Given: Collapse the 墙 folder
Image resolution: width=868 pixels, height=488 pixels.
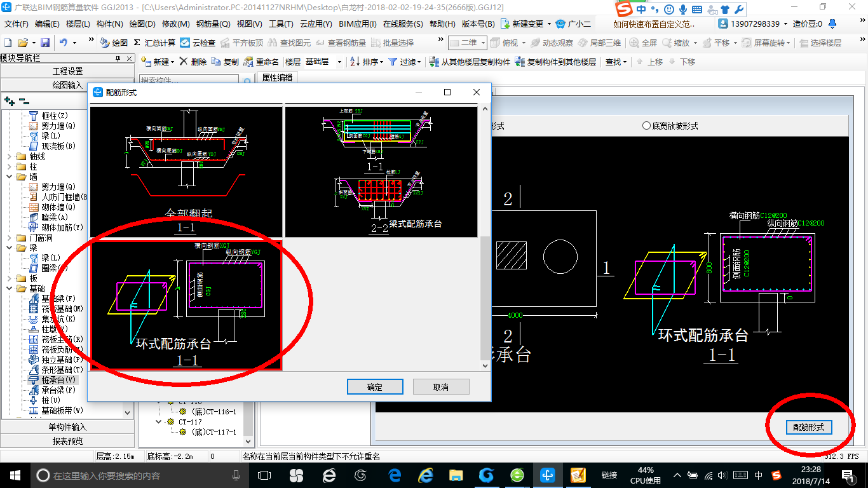Looking at the screenshot, I should click(x=9, y=177).
